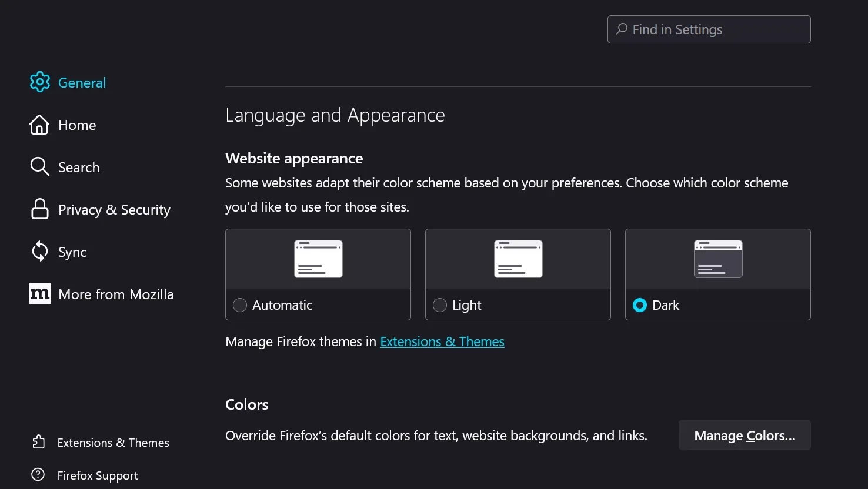Click the Light theme preview thumbnail
This screenshot has width=868, height=489.
(x=518, y=259)
